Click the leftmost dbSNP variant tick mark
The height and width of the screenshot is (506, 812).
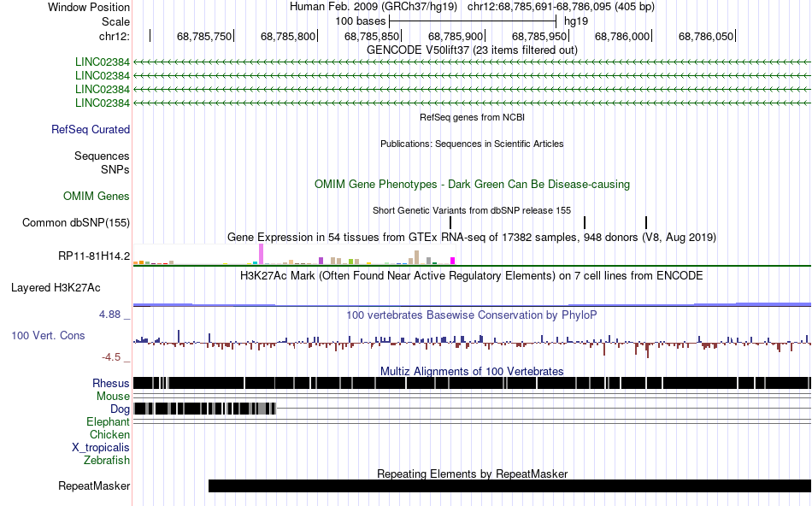450,223
